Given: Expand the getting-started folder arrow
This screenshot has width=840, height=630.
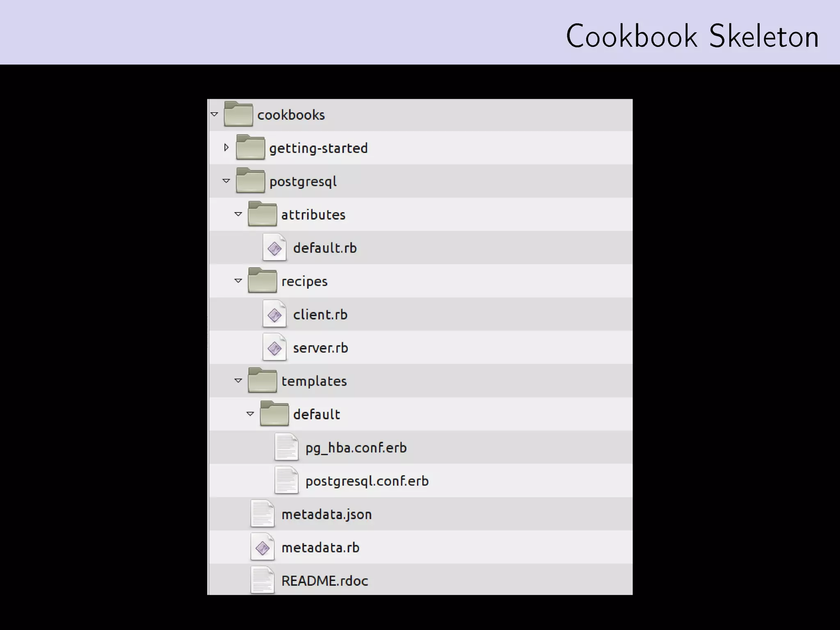Looking at the screenshot, I should coord(226,148).
